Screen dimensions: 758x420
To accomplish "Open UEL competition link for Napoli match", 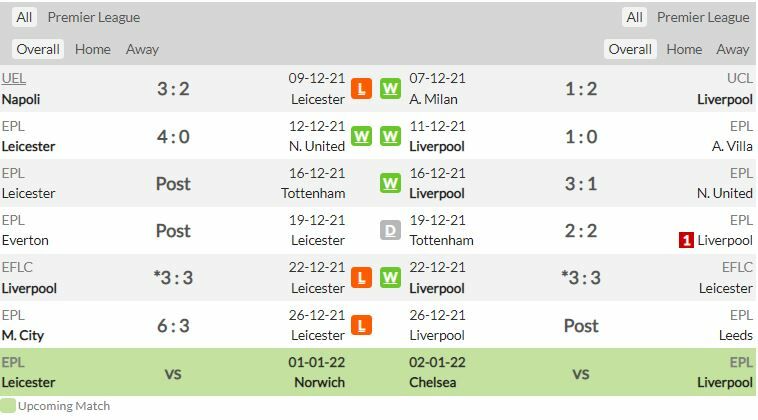I will 14,78.
